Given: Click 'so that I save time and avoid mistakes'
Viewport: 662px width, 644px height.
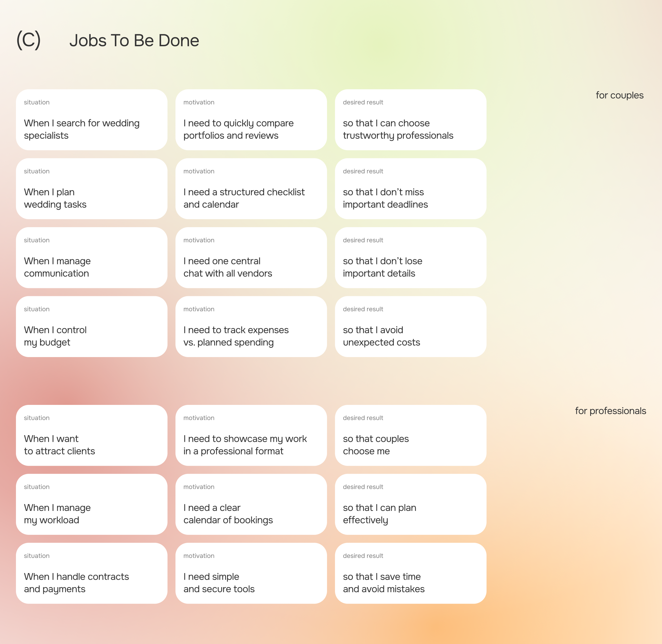Looking at the screenshot, I should [x=410, y=573].
